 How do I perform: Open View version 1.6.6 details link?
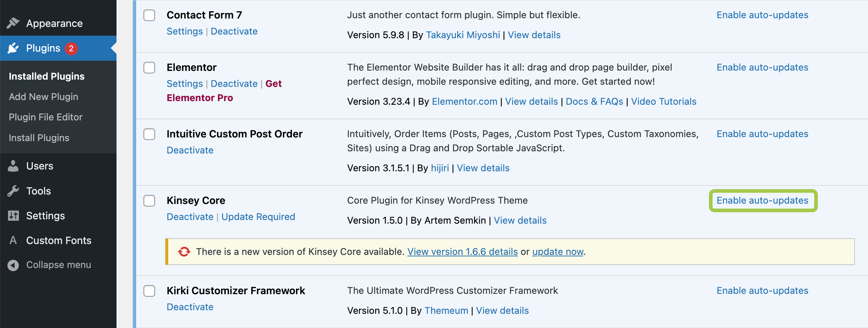[462, 252]
